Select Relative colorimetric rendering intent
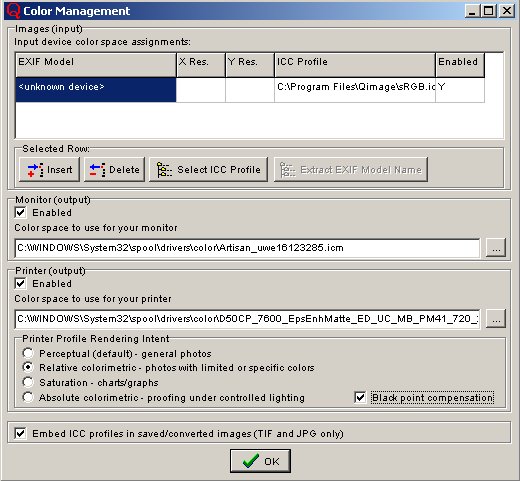The image size is (520, 481). coord(28,367)
